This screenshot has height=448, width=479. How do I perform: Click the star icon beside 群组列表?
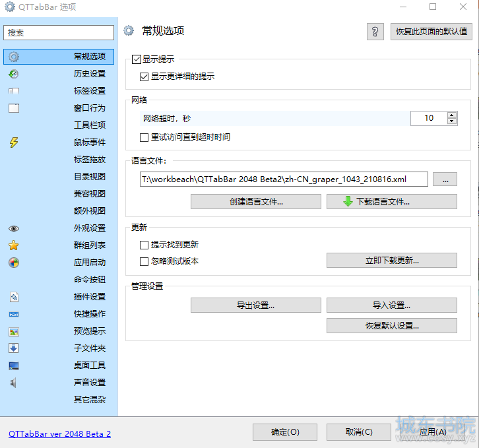[x=14, y=245]
